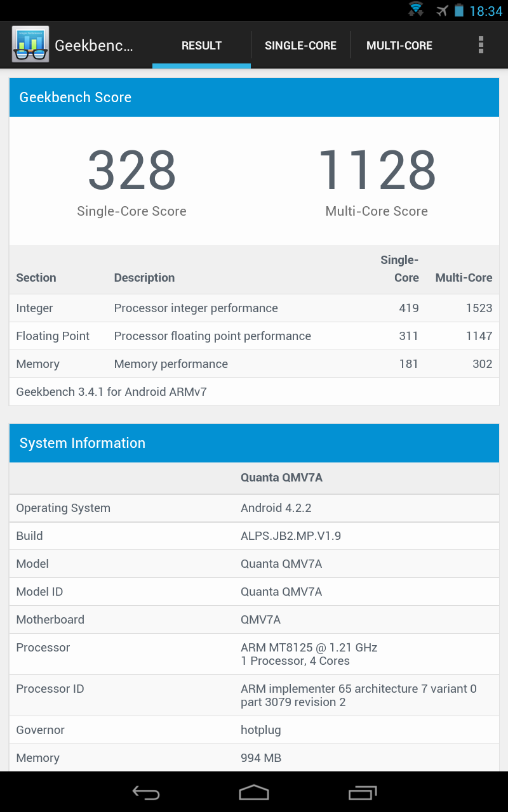Tap the Android back navigation button
Viewport: 508px width, 812px height.
[x=146, y=792]
